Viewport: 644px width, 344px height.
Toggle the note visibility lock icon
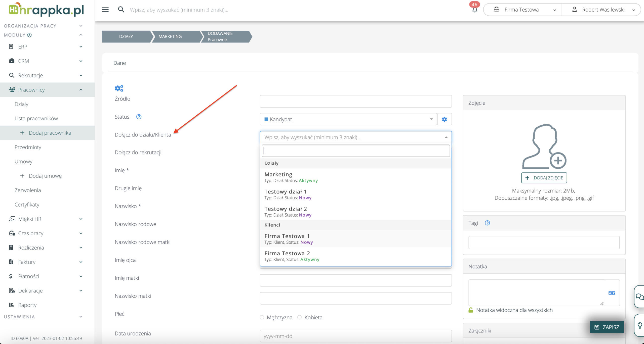point(471,310)
